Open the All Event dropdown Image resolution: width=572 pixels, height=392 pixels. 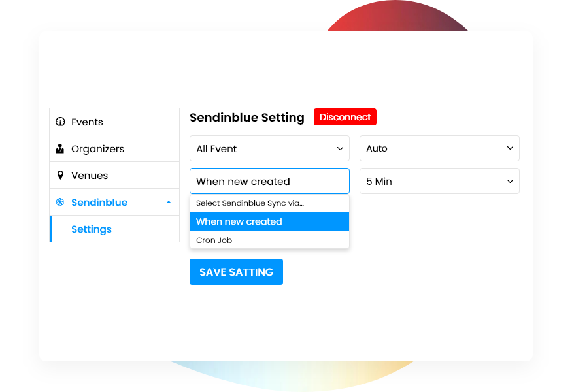tap(269, 148)
